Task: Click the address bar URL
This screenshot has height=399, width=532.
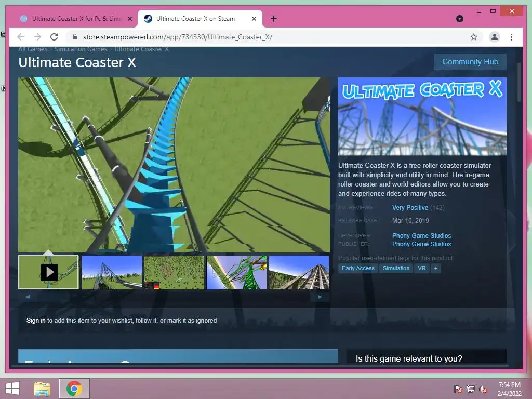Action: pyautogui.click(x=178, y=37)
